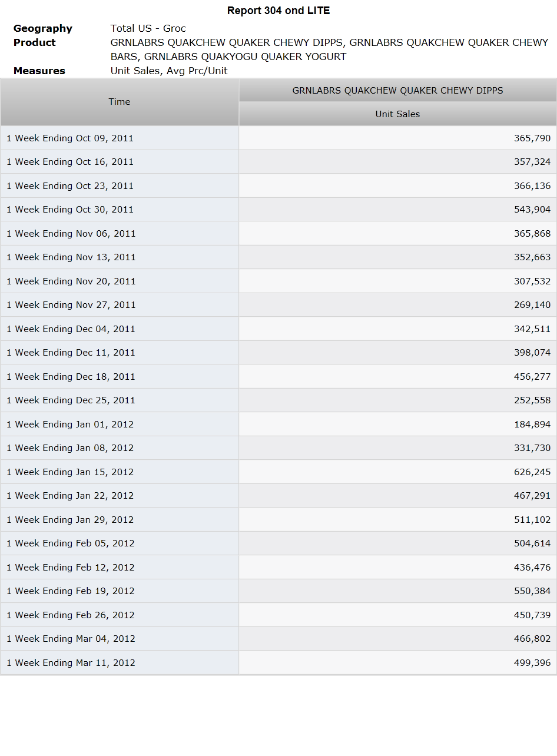Select the unit sales value 550,384

tap(532, 591)
